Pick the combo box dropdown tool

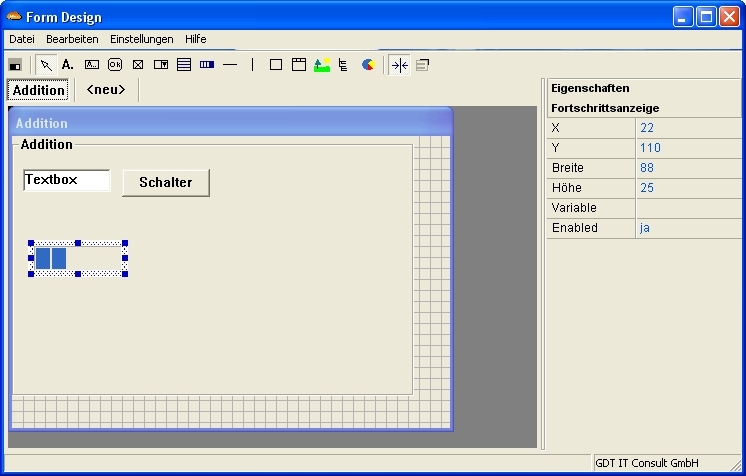[x=161, y=65]
